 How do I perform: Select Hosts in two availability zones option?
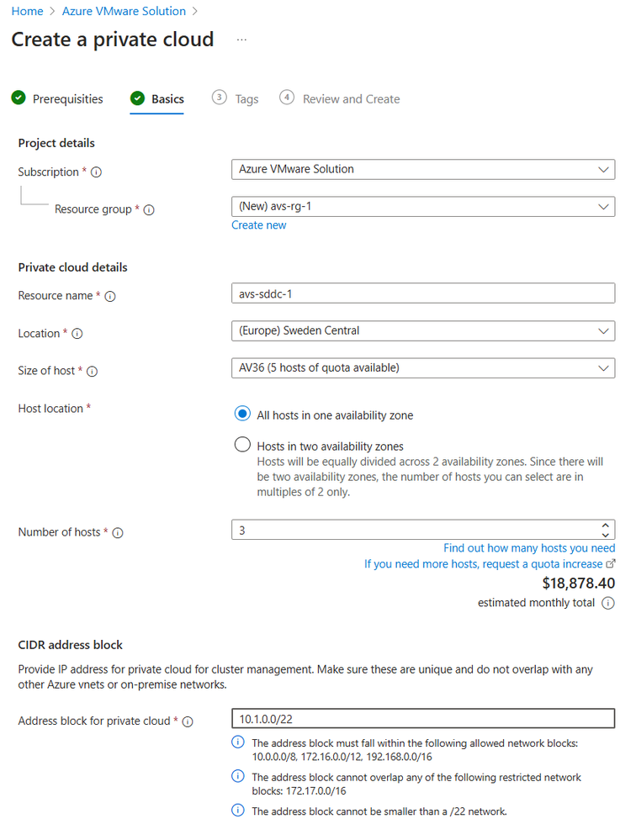242,445
